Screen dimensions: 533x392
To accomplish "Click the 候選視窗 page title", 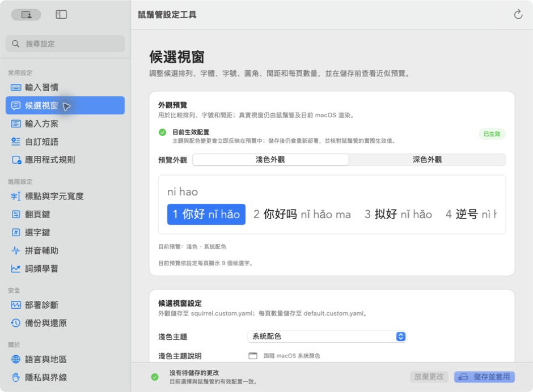I will click(x=177, y=57).
